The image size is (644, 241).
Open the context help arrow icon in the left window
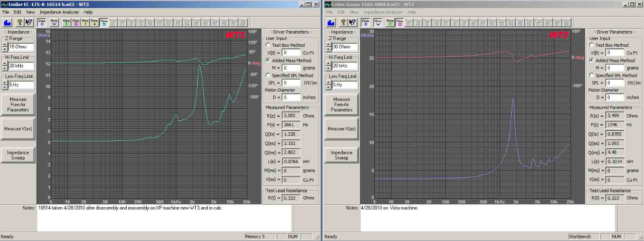pyautogui.click(x=29, y=22)
